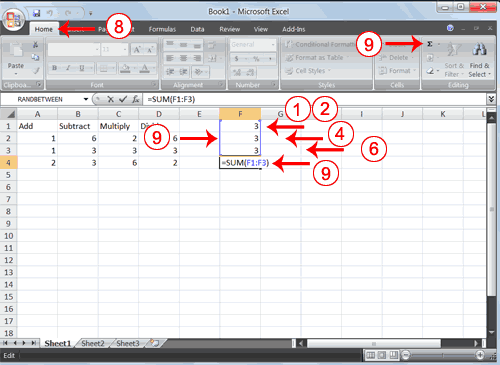Viewport: 500px width, 365px height.
Task: Switch to Page Break Preview in status bar
Action: (394, 355)
